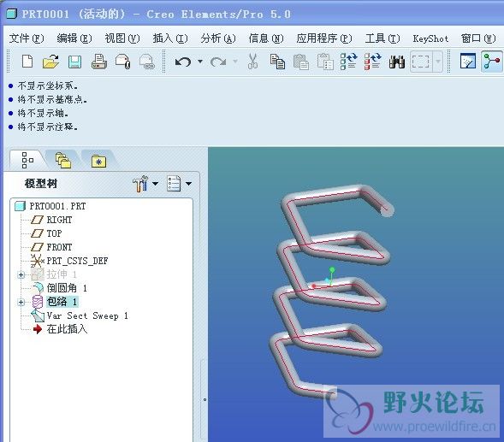Click the message 将不显示基准点
Screen dimensions: 504x442
52,99
